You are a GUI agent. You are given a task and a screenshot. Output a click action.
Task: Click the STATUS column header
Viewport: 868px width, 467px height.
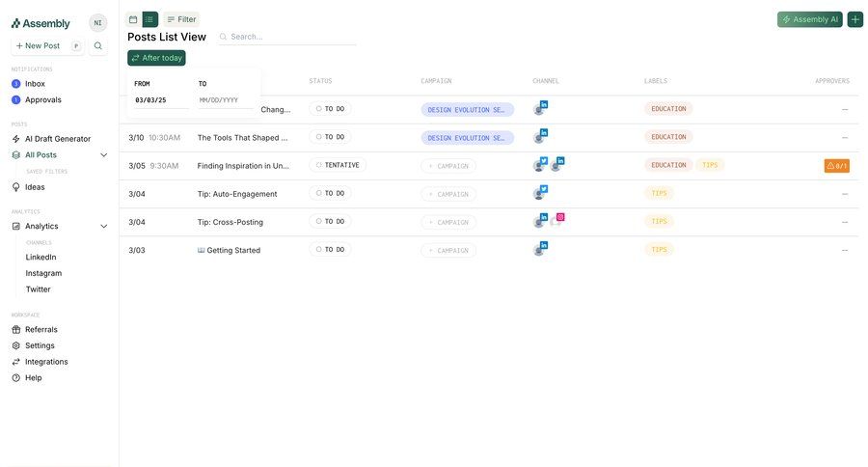320,81
